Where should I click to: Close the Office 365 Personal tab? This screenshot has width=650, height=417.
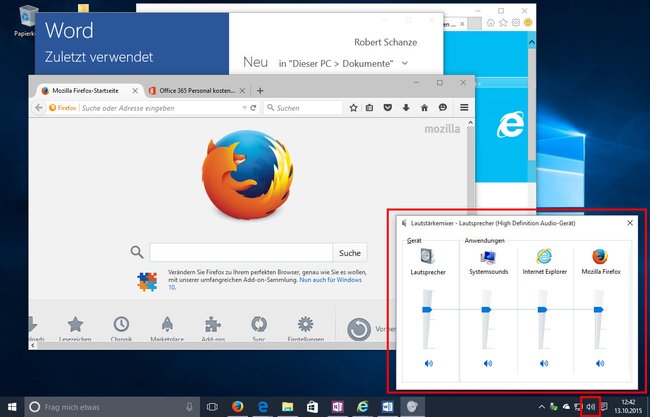click(243, 91)
